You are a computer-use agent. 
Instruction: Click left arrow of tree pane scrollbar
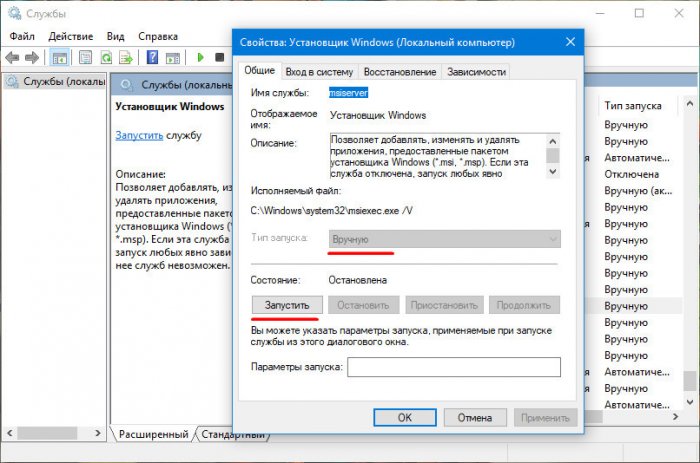(x=9, y=433)
